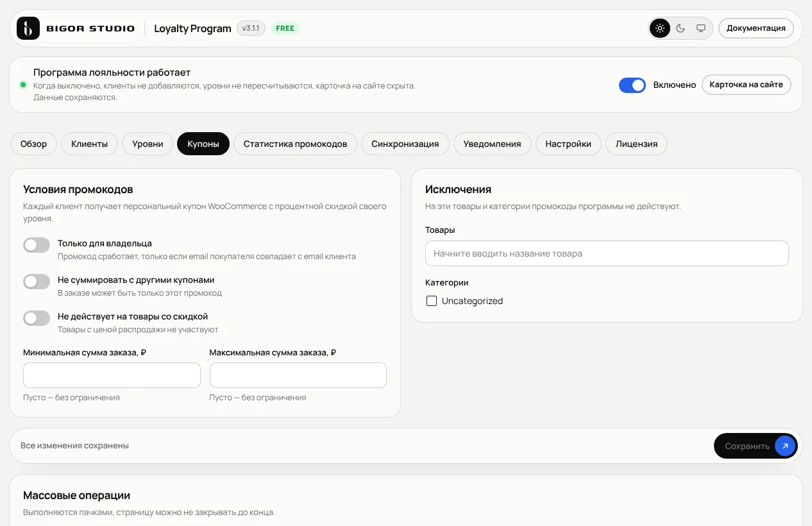Click the blue arrow icon on Сохранить

[x=785, y=446]
